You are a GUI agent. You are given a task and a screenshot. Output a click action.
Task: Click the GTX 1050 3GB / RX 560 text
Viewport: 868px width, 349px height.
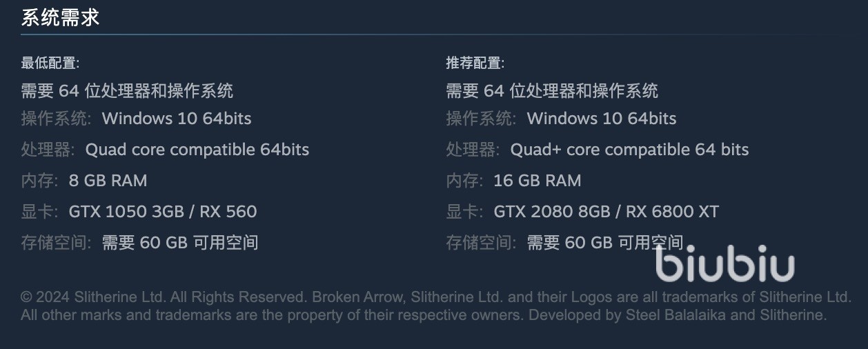[163, 212]
